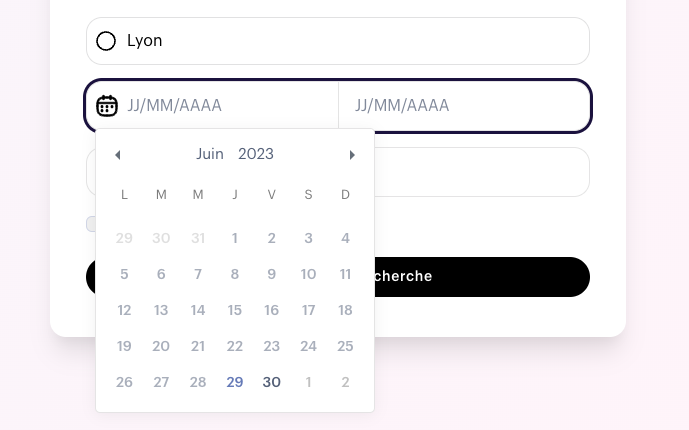Image resolution: width=689 pixels, height=430 pixels.
Task: Select June 5 on the Monday column
Action: 124,274
